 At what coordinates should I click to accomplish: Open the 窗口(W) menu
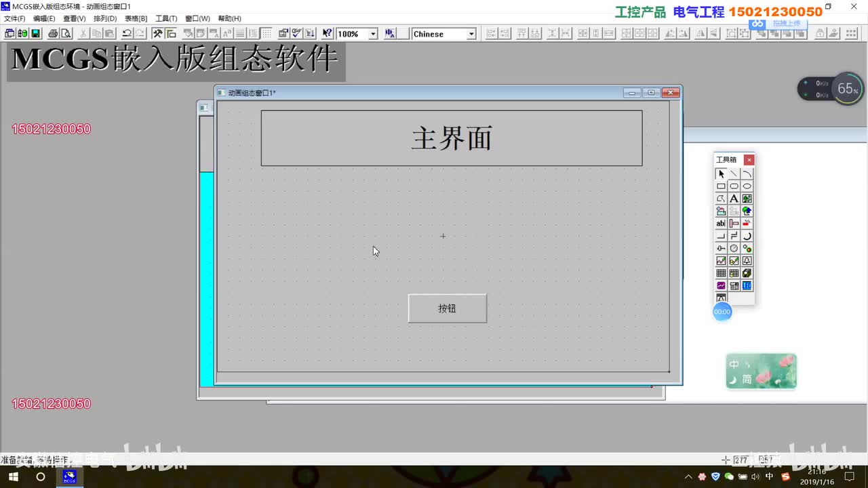pos(197,18)
